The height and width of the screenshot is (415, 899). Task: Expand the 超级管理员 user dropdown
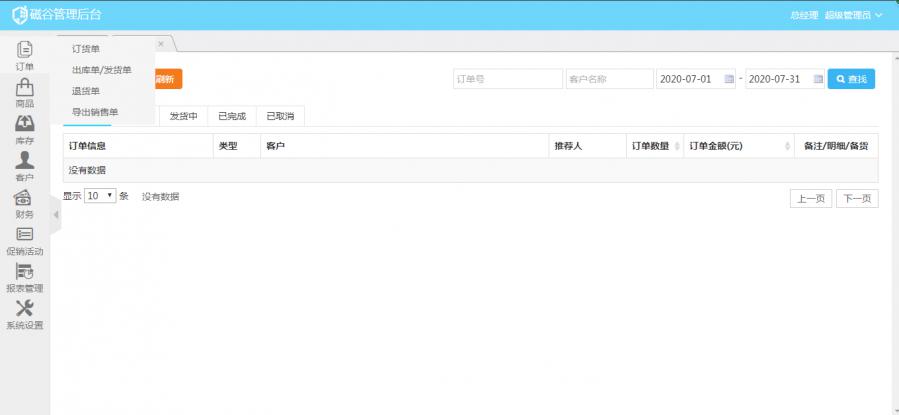tap(853, 15)
